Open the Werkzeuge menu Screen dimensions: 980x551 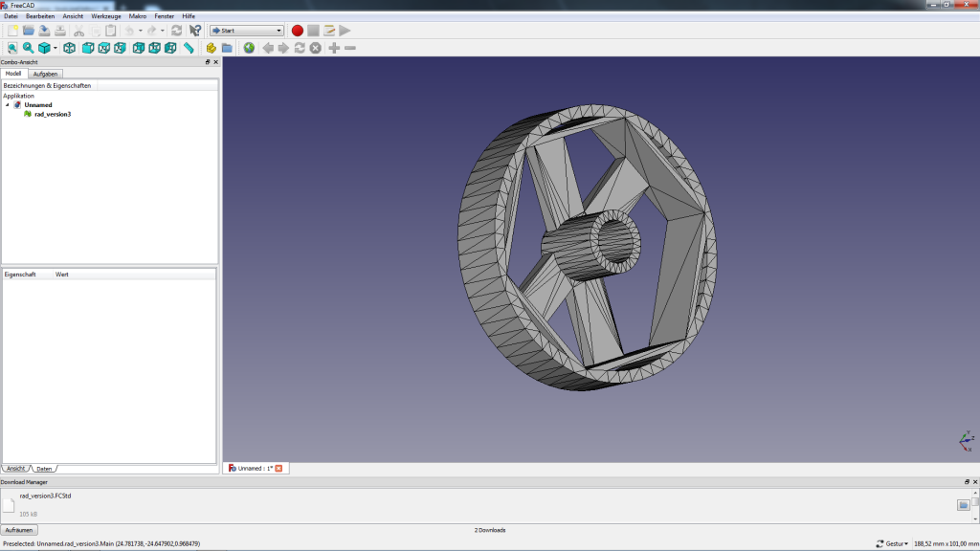click(106, 16)
